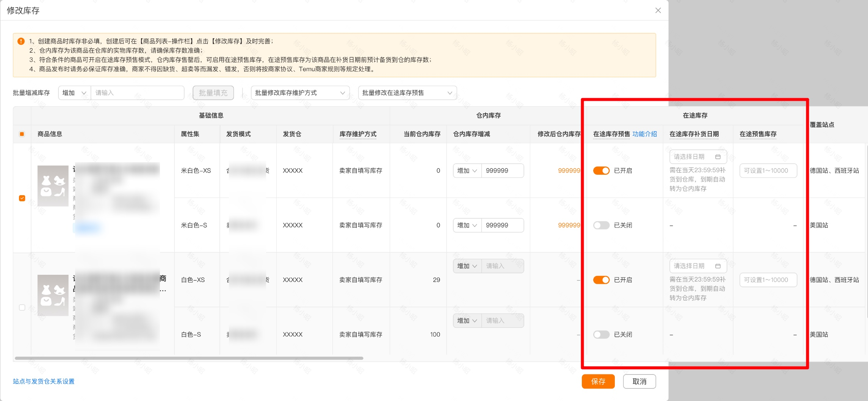
Task: Click the 可设置1~10000 presale stock input field
Action: tap(768, 171)
